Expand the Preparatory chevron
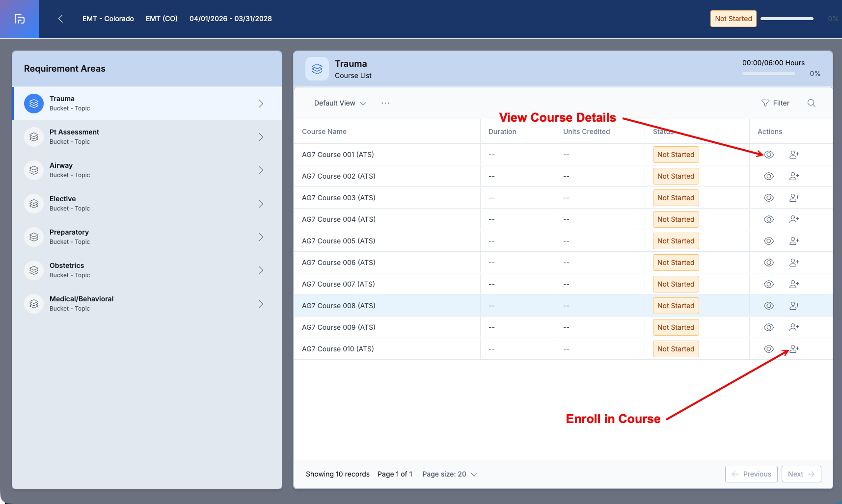The width and height of the screenshot is (842, 504). [x=261, y=237]
